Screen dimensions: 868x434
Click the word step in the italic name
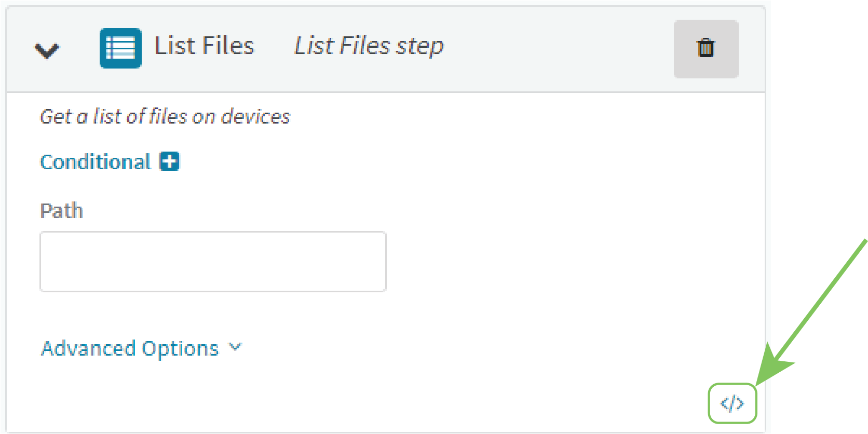point(420,46)
